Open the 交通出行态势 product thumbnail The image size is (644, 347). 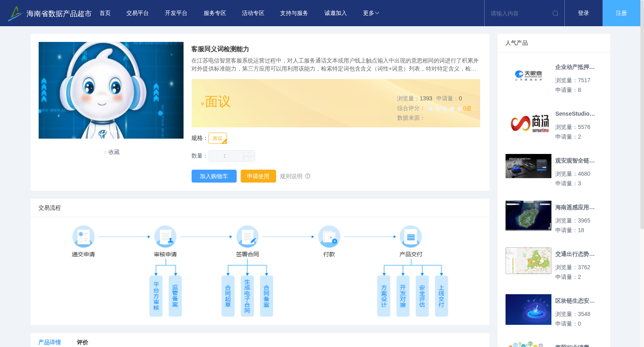point(528,261)
